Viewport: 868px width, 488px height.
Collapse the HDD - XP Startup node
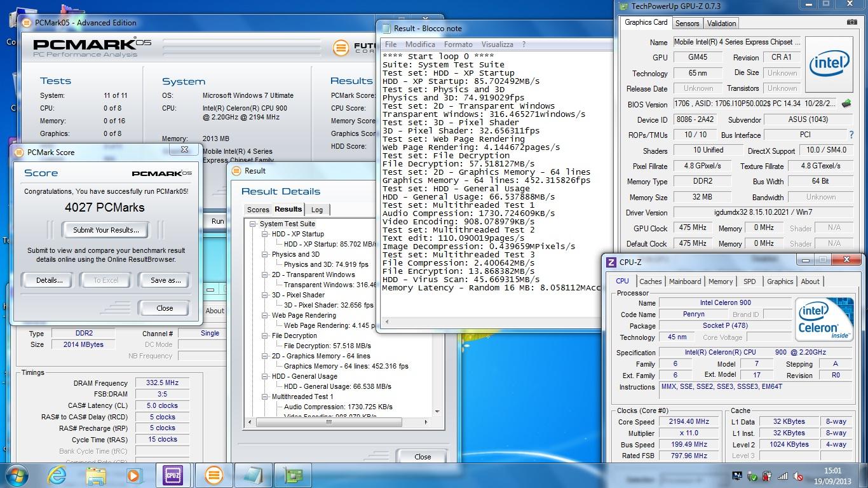(265, 234)
